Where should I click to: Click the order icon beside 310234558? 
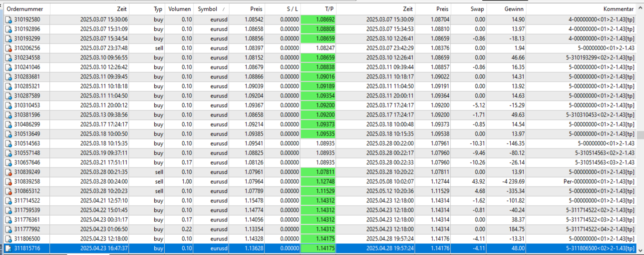coord(8,57)
